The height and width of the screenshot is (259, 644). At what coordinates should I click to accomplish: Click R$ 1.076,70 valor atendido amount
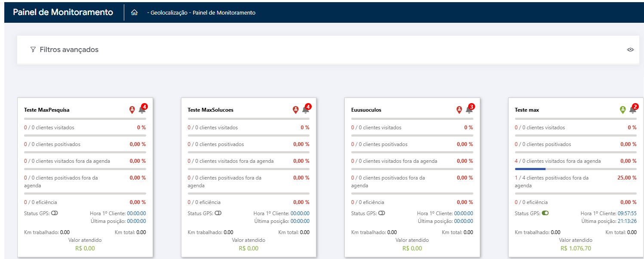(575, 248)
